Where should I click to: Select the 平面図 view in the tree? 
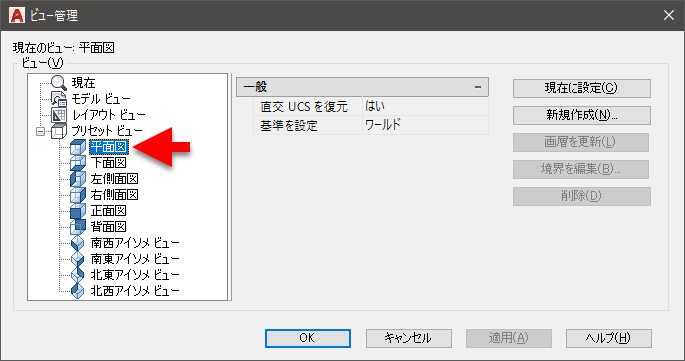coord(109,147)
